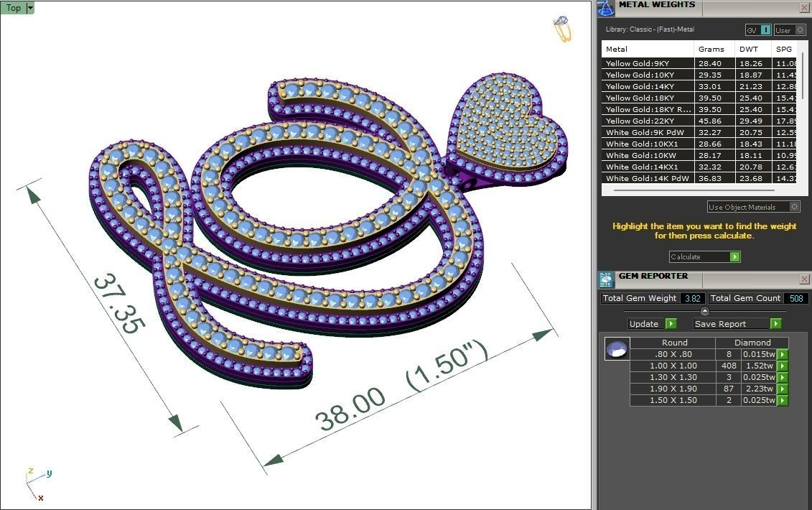Click the 1.30 X 1.30 size cell
Viewport: 812px width, 510px height.
[673, 377]
